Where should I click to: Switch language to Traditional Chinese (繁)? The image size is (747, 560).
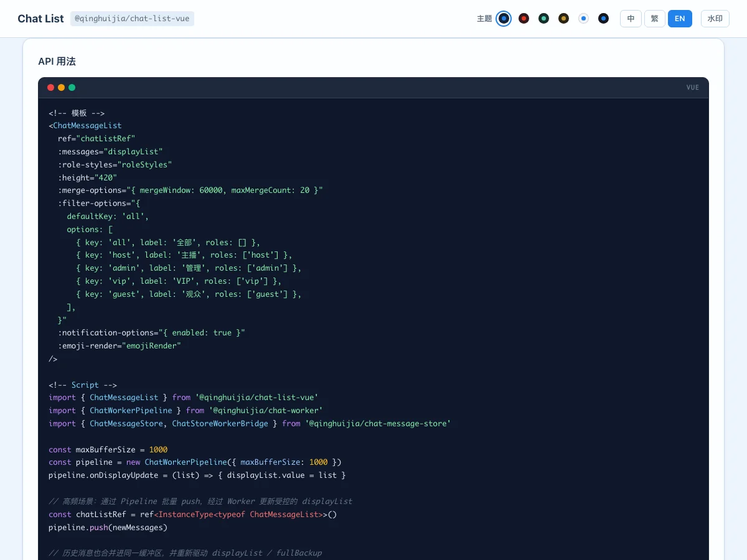655,19
